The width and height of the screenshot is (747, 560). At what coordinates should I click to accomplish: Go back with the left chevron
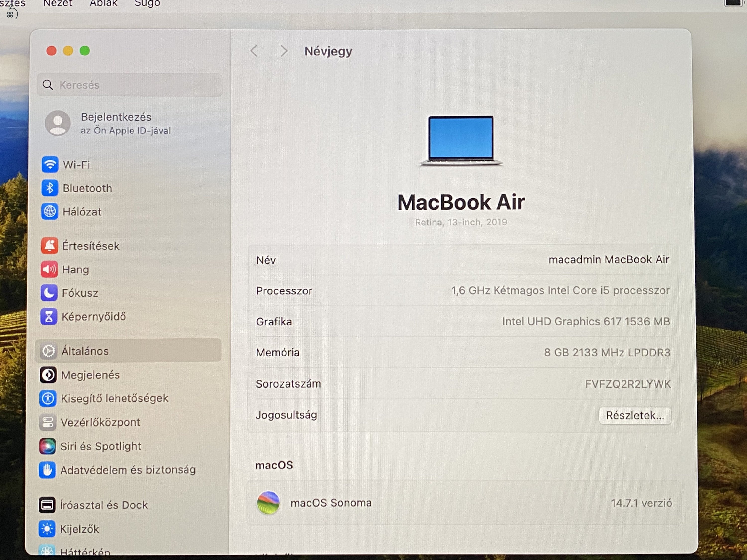click(254, 51)
